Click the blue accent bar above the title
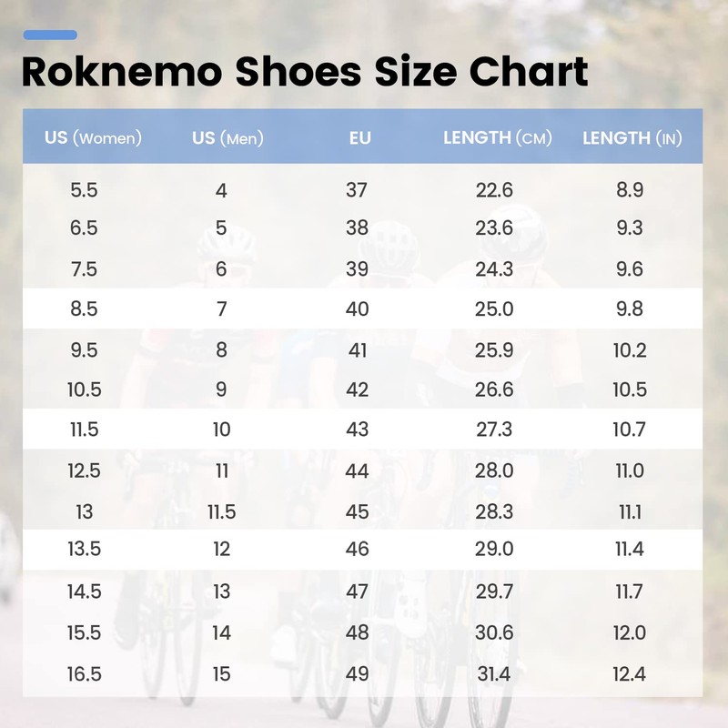This screenshot has width=728, height=728. point(50,35)
